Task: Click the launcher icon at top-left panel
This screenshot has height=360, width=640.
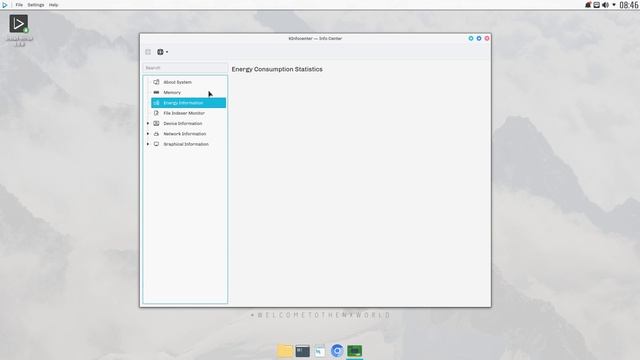Action: pyautogui.click(x=5, y=5)
